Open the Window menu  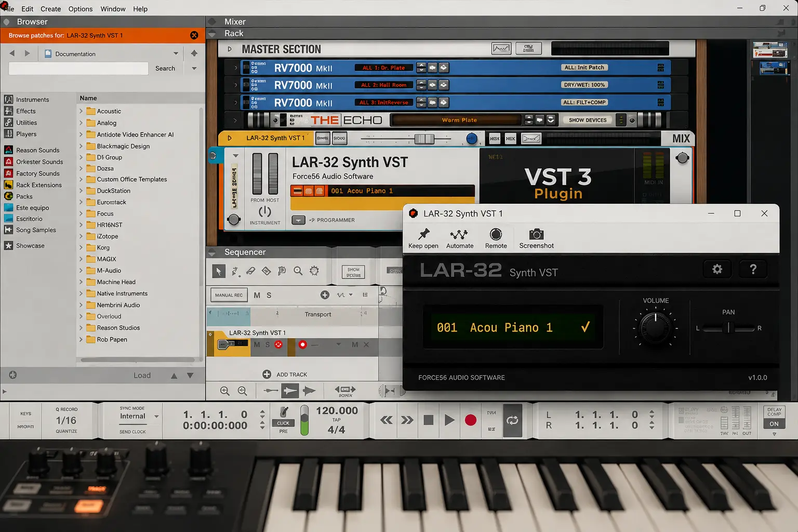pos(113,9)
